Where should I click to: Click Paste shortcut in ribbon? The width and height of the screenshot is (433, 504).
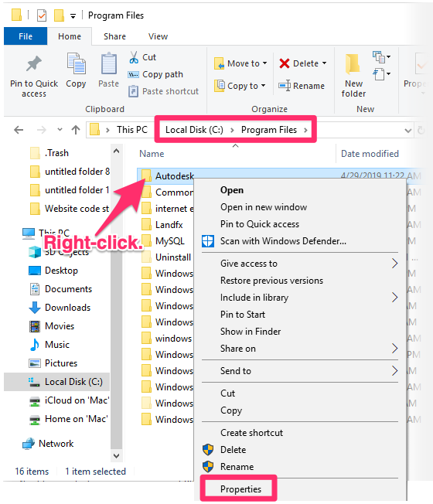tap(164, 91)
